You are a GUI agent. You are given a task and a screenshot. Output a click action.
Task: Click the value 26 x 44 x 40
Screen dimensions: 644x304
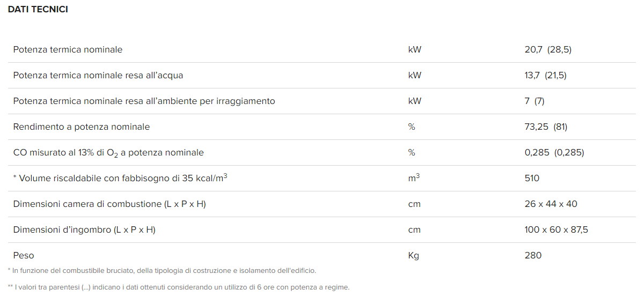pos(551,204)
